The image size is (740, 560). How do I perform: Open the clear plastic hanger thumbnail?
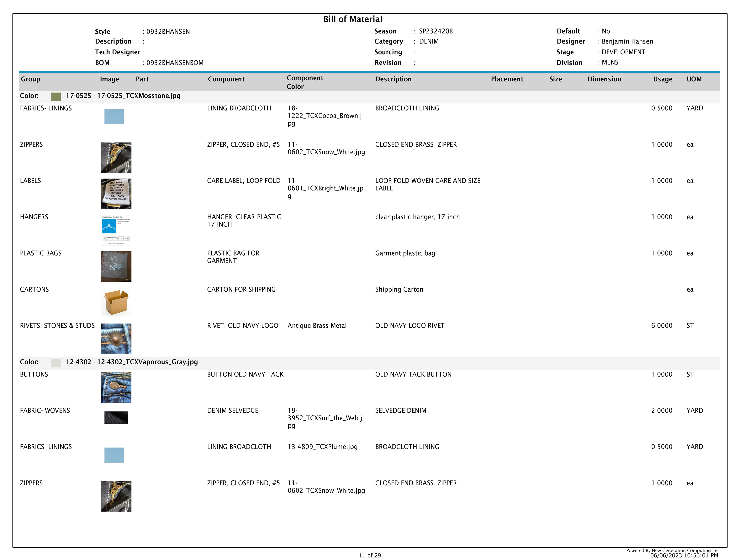click(x=116, y=230)
